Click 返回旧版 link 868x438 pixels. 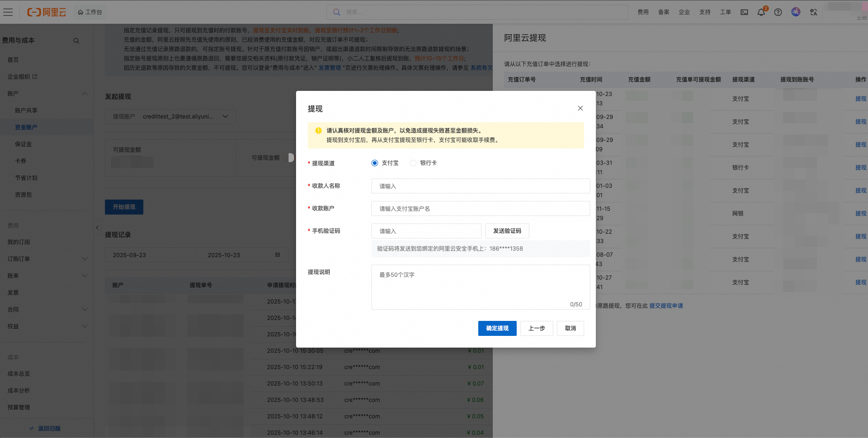pos(49,429)
